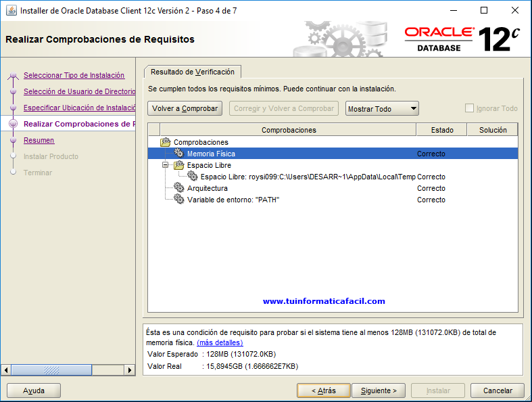Click step bullet for Resumen

(14, 140)
